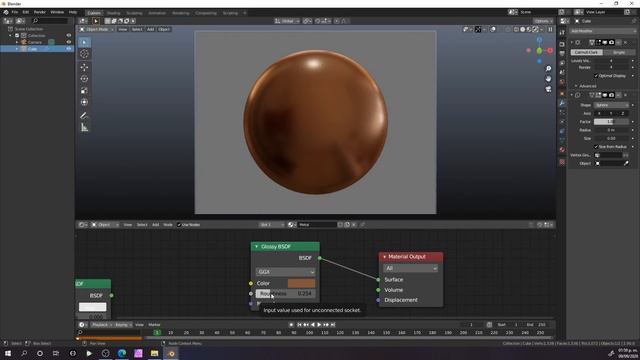Collapse the Glossy BSDF node
640x360 pixels.
point(256,247)
